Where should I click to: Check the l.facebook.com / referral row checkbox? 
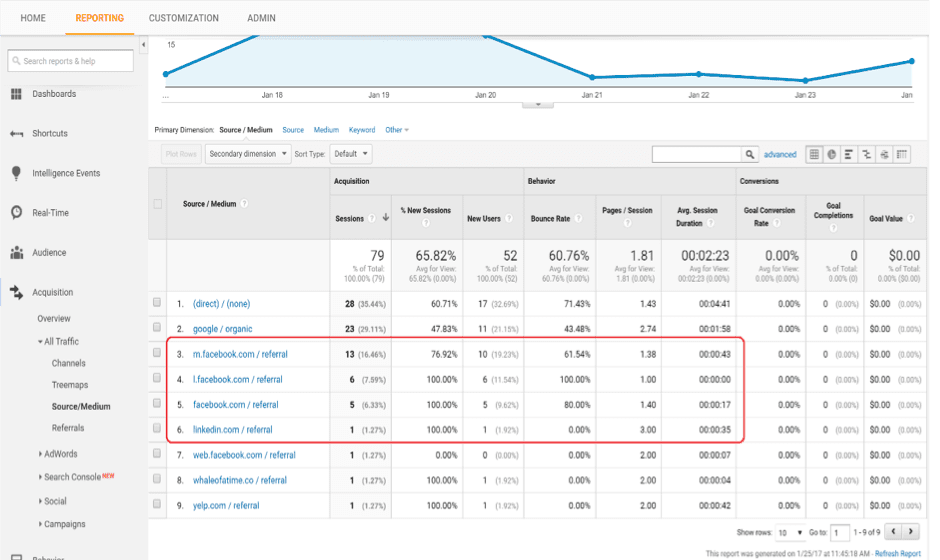point(157,378)
